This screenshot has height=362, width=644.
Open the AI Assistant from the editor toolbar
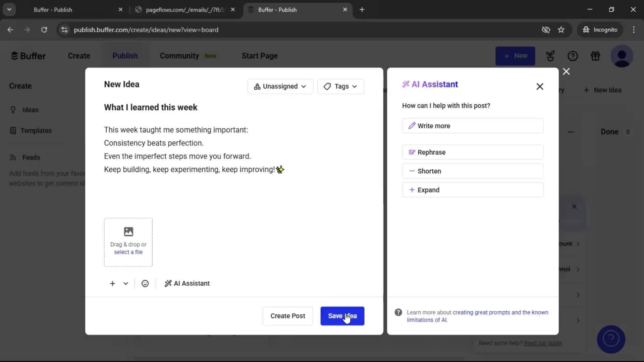pos(187,283)
